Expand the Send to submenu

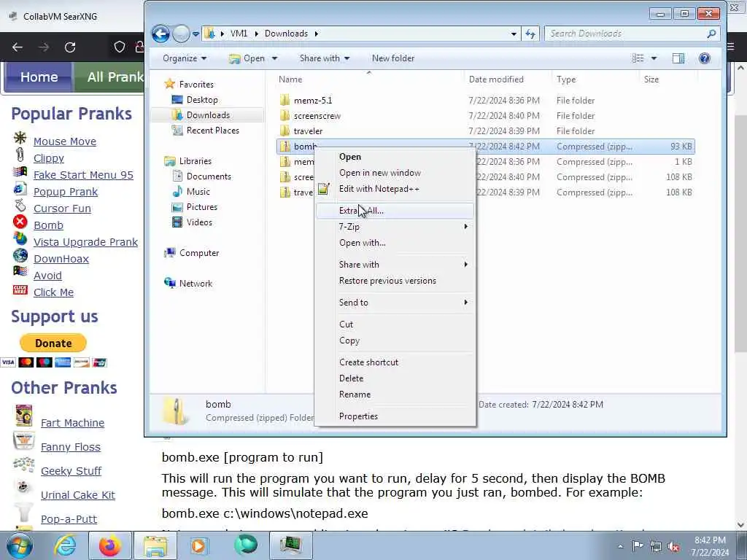pyautogui.click(x=395, y=303)
